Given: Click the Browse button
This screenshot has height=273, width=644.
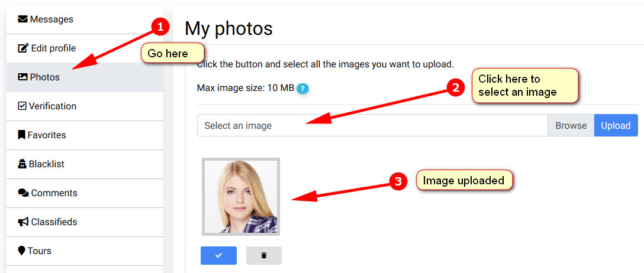Looking at the screenshot, I should [x=571, y=125].
